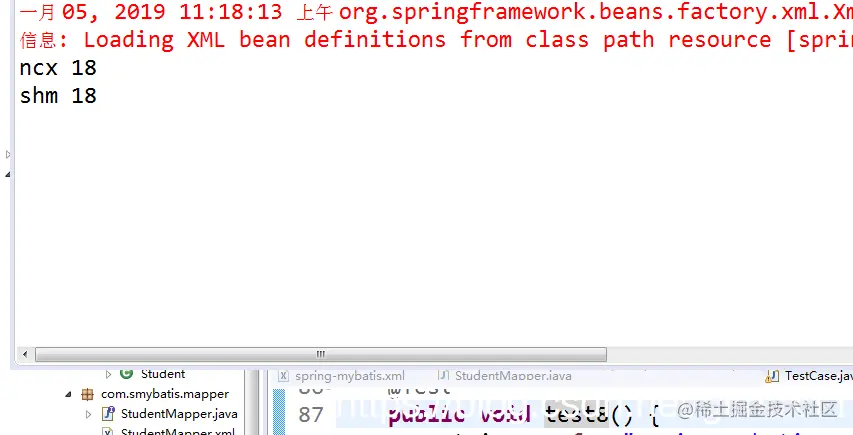This screenshot has width=853, height=435.
Task: Click console output line 'shm 18'
Action: [x=58, y=96]
